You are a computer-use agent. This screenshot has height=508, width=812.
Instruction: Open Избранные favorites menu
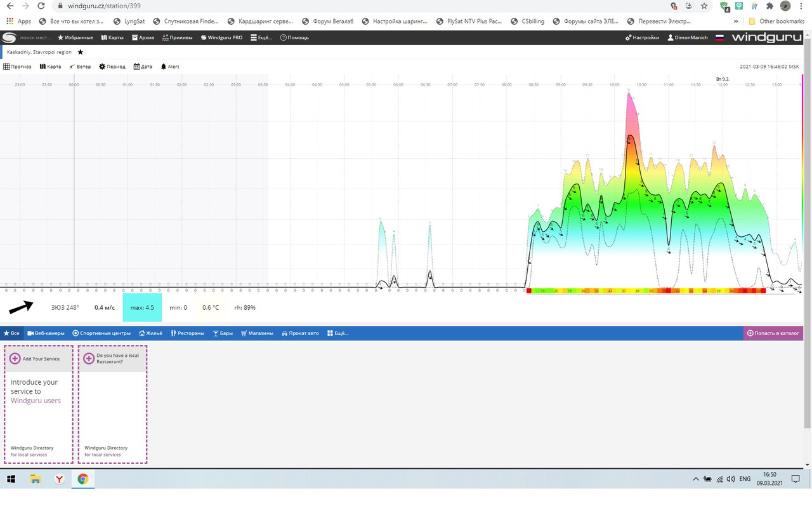pyautogui.click(x=75, y=37)
